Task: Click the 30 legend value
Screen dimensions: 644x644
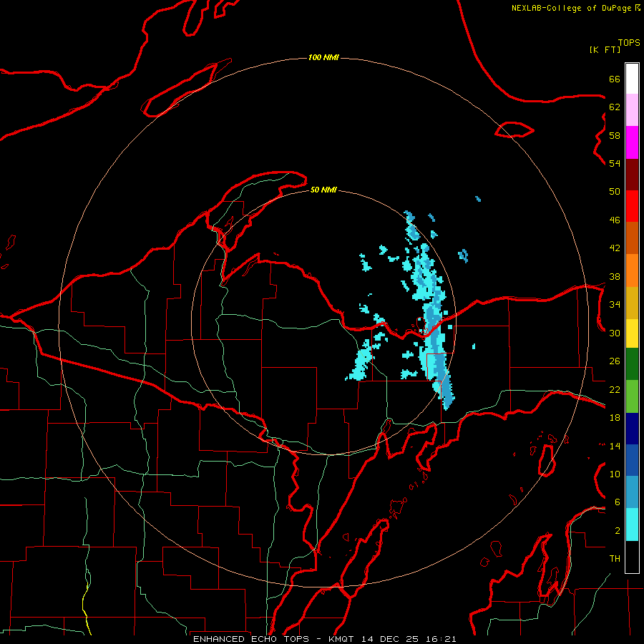Action: [615, 333]
